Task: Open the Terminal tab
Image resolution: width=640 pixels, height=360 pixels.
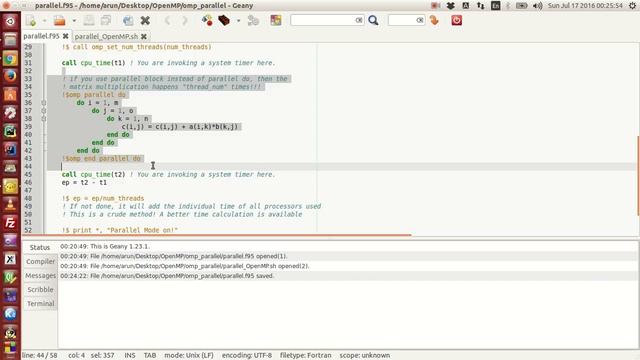Action: click(40, 304)
